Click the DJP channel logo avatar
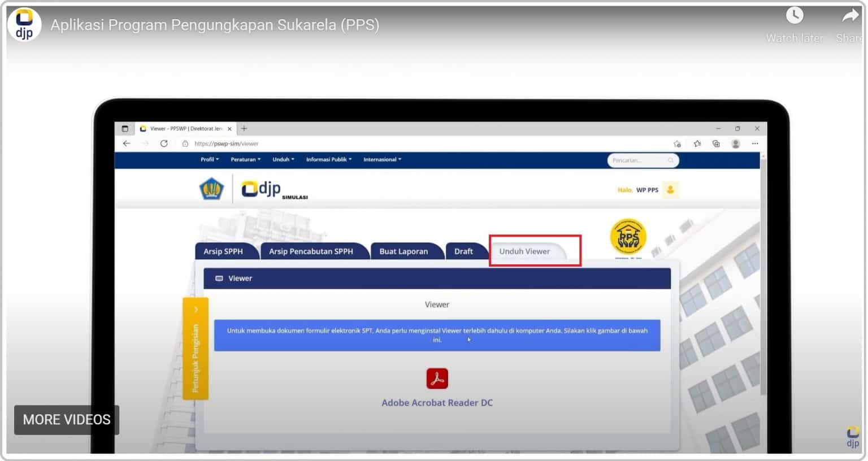Viewport: 868px width, 461px height. tap(24, 25)
